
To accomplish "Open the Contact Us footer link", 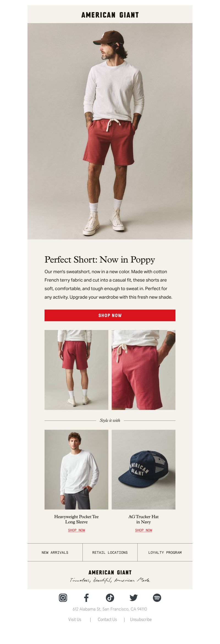I will [107, 619].
